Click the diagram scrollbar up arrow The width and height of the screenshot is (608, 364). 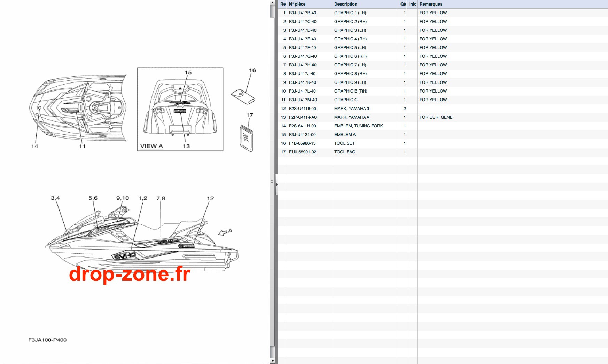point(272,3)
